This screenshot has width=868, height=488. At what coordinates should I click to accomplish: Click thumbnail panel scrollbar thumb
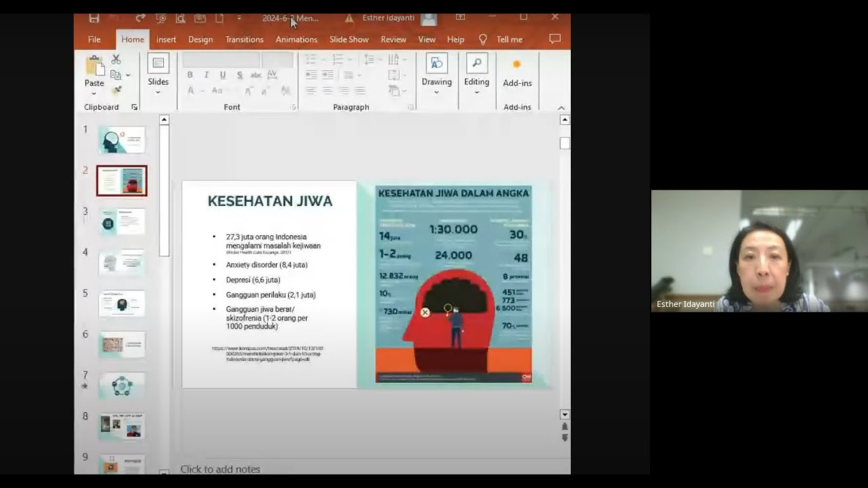164,191
